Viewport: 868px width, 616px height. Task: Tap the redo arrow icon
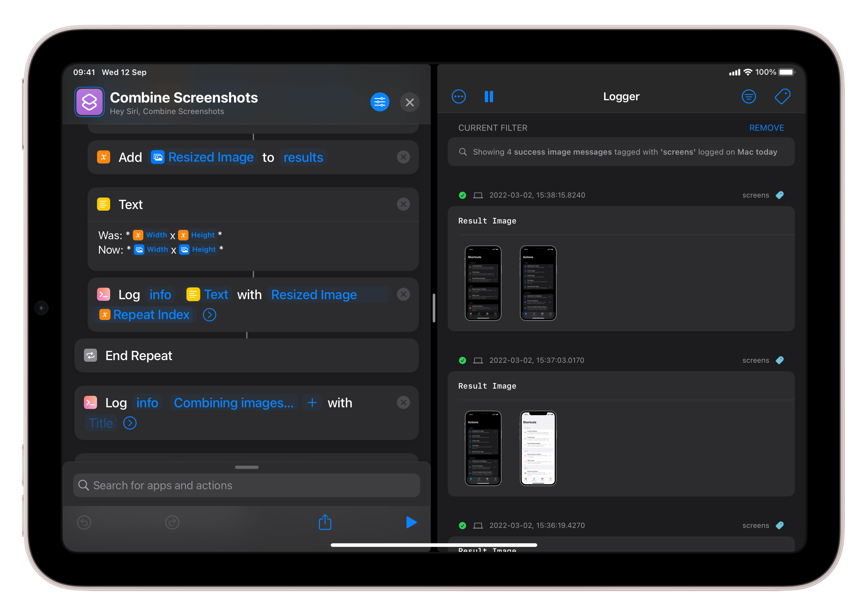[172, 522]
